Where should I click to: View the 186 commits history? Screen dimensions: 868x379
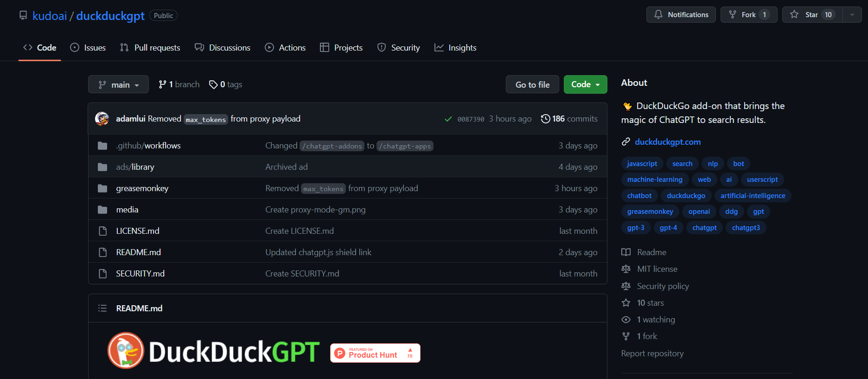coord(569,119)
